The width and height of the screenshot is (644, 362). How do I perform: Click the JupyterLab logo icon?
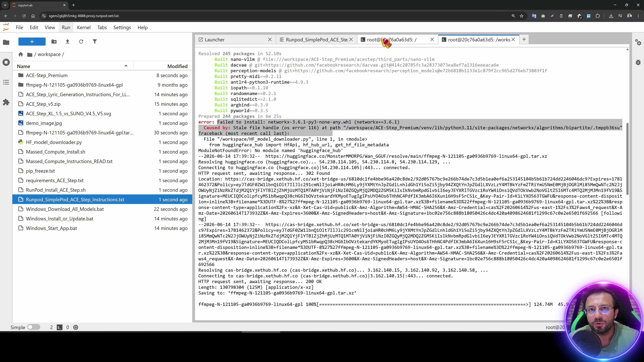[x=6, y=27]
